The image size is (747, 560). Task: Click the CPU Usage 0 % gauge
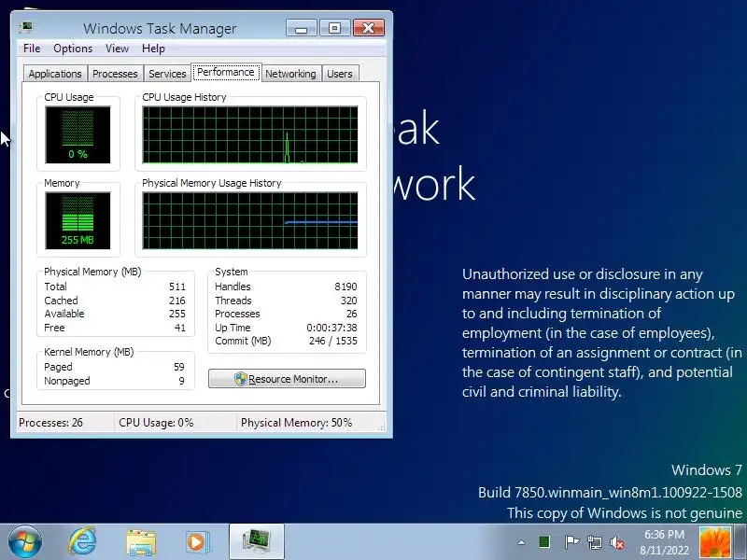78,134
